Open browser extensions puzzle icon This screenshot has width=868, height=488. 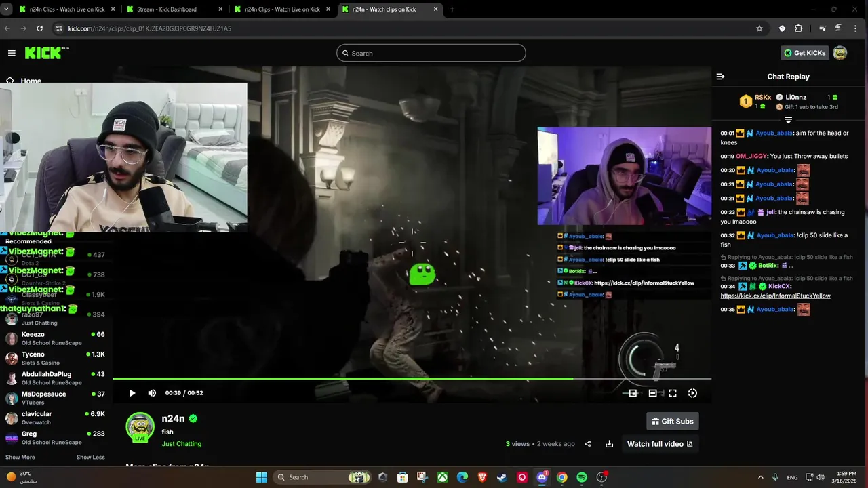point(798,28)
